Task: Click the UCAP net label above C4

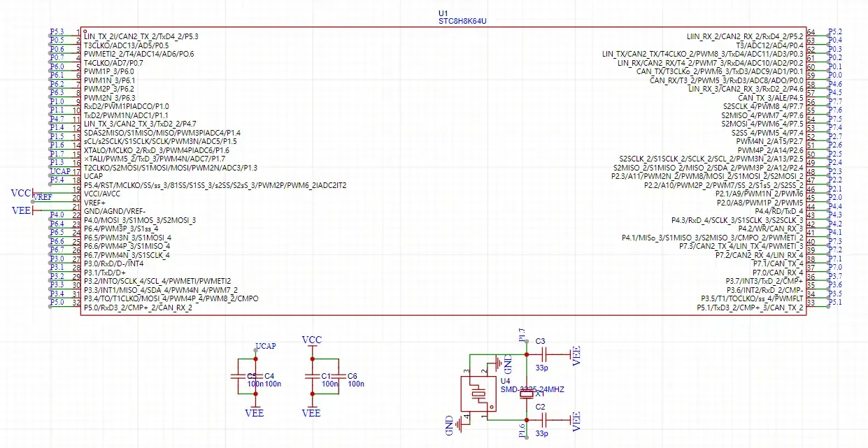Action: click(266, 346)
